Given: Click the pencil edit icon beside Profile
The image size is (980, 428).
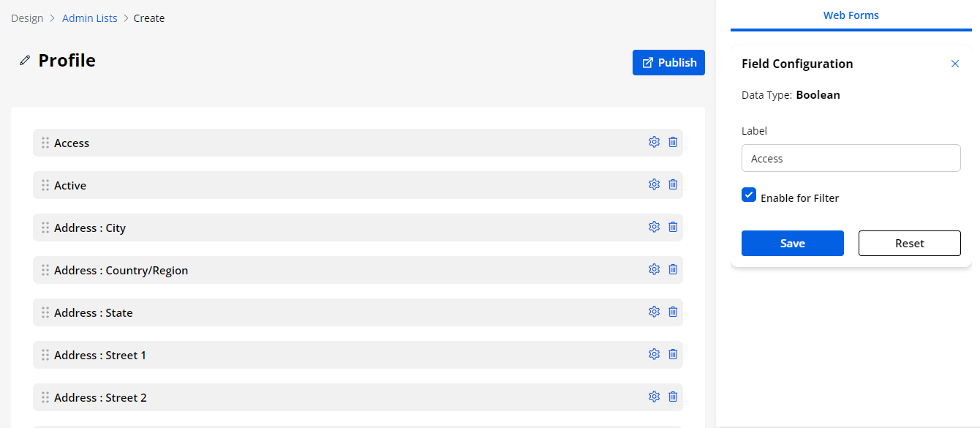Looking at the screenshot, I should point(25,61).
